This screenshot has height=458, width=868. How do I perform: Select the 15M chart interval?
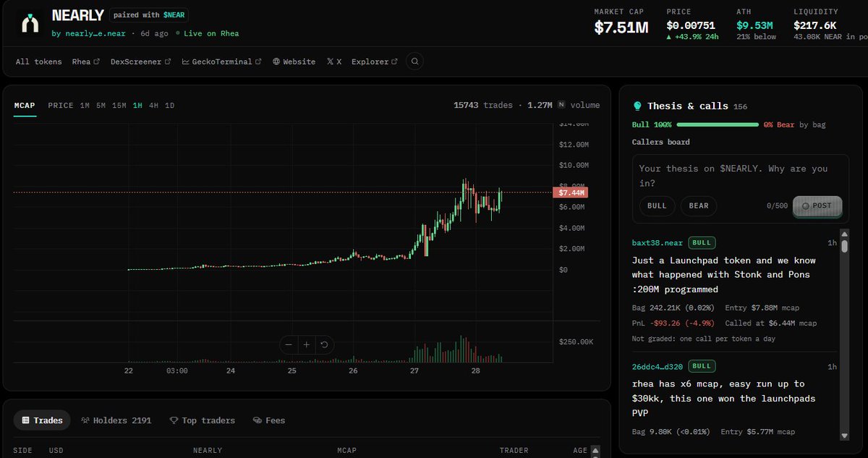(119, 105)
